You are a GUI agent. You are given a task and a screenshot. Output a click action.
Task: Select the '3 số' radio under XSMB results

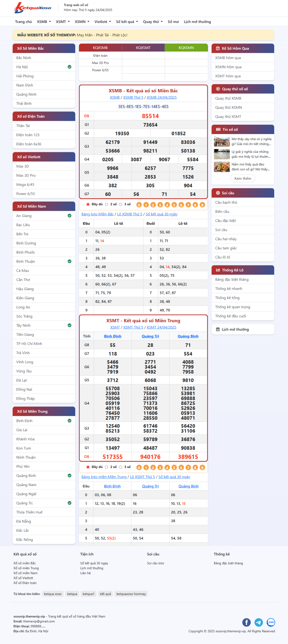point(121,205)
